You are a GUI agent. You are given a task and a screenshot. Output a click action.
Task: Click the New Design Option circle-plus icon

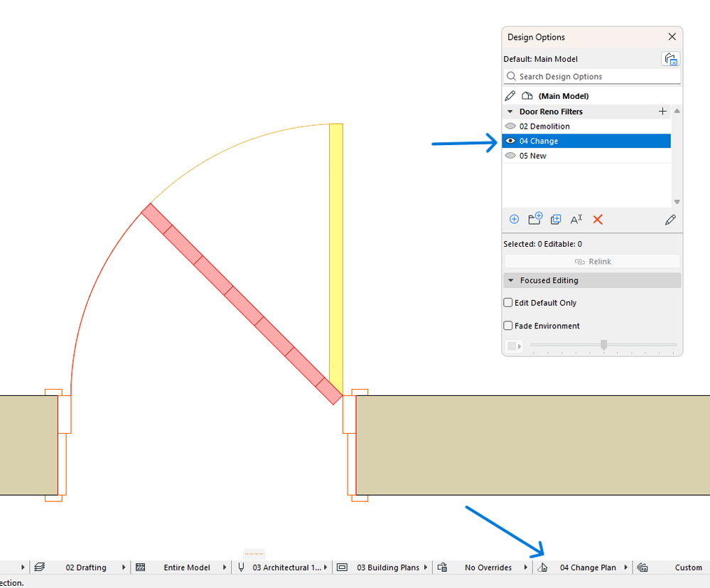[x=514, y=220]
